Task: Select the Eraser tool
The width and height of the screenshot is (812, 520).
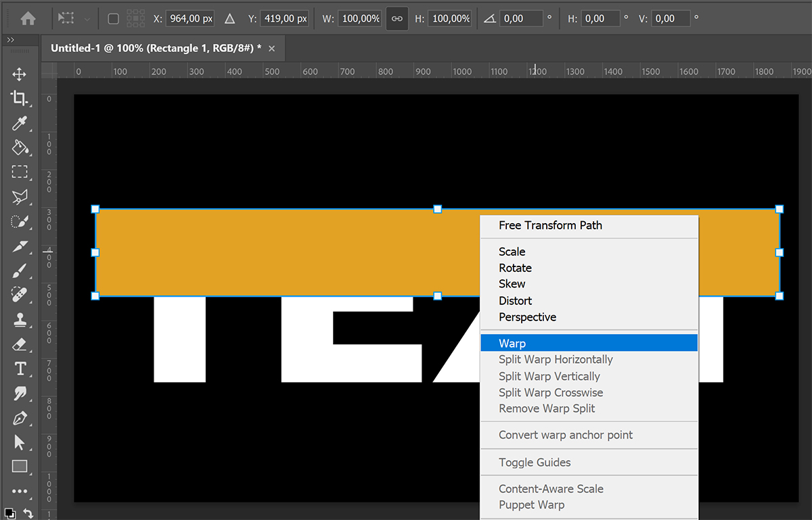Action: pos(20,344)
